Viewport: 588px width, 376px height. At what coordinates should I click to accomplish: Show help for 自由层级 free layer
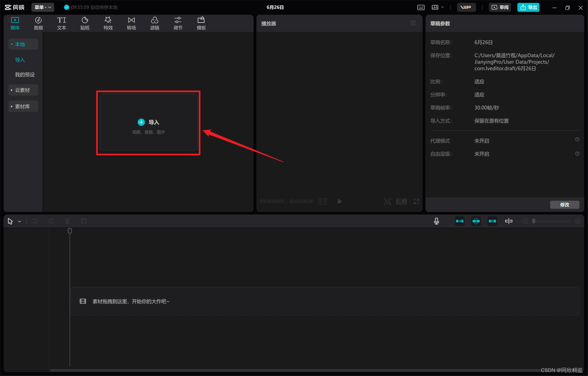(577, 154)
